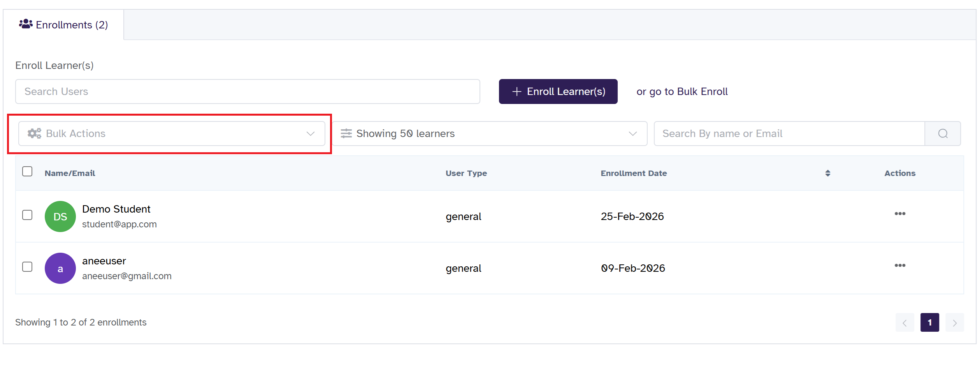This screenshot has height=366, width=980.
Task: Focus the Search Users input field
Action: (248, 91)
